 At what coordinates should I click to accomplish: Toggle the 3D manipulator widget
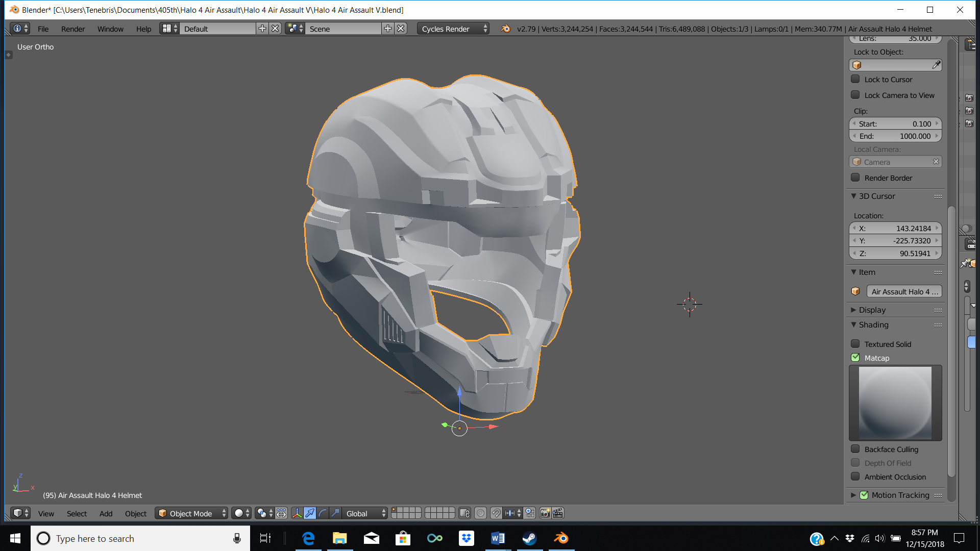[297, 513]
